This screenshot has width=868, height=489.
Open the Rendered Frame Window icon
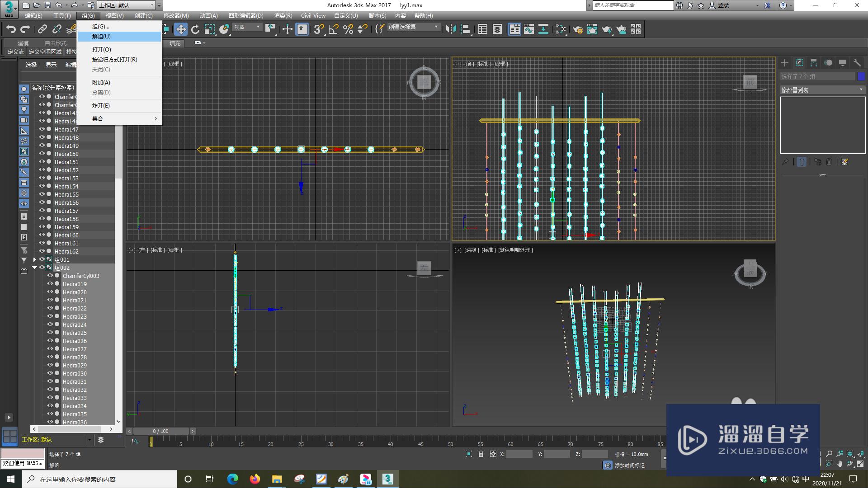tap(592, 29)
